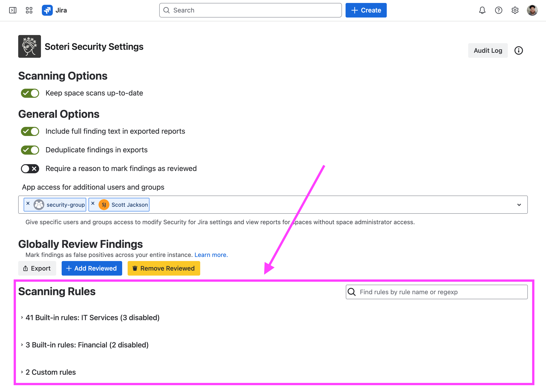The image size is (546, 392).
Task: Open the user profile avatar
Action: [x=532, y=10]
